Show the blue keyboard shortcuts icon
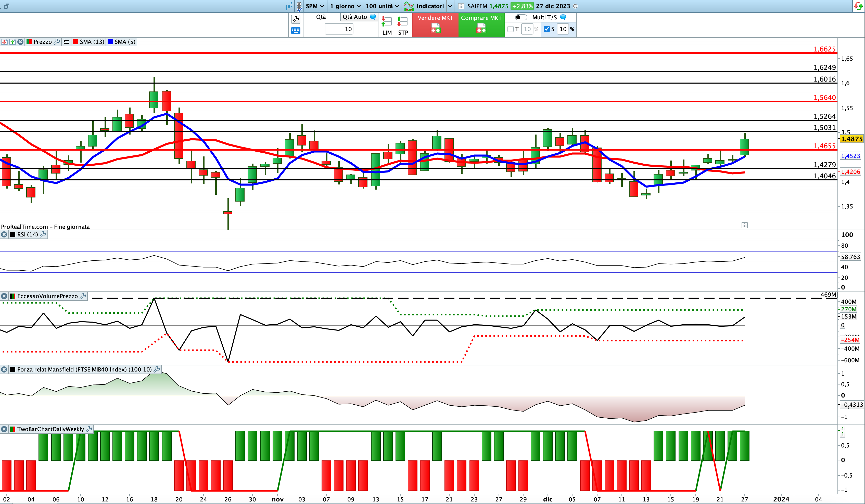This screenshot has width=865, height=504. (x=296, y=31)
